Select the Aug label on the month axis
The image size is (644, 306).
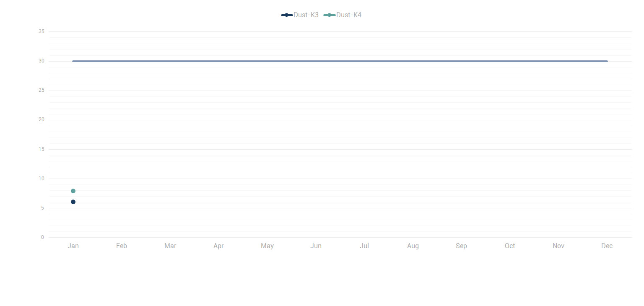click(x=413, y=246)
